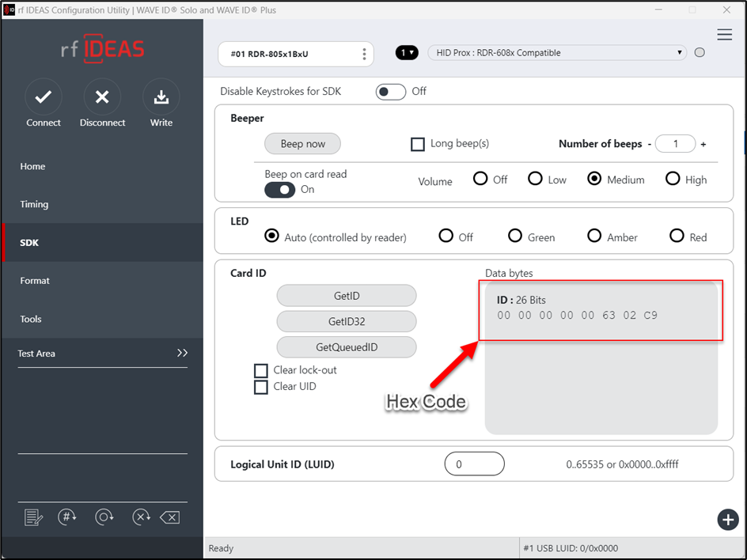Click hex bytes "00 00 00 00 00 63 02 C9"
747x560 pixels.
pos(578,316)
